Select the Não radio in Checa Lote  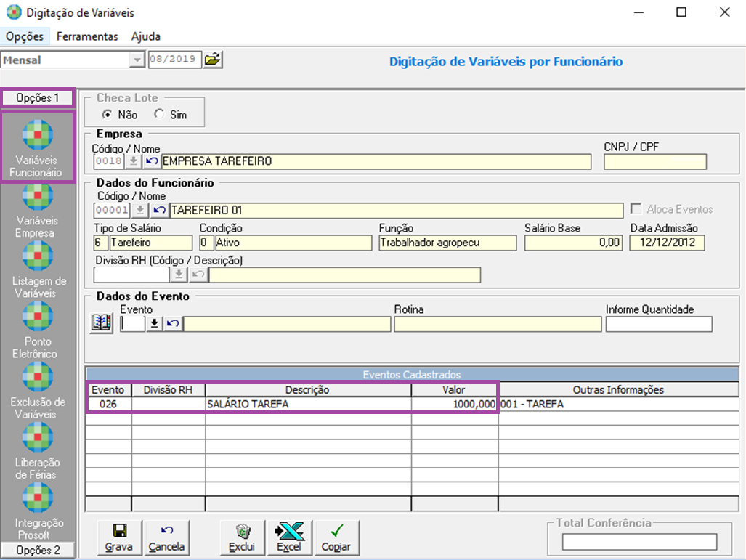[108, 114]
